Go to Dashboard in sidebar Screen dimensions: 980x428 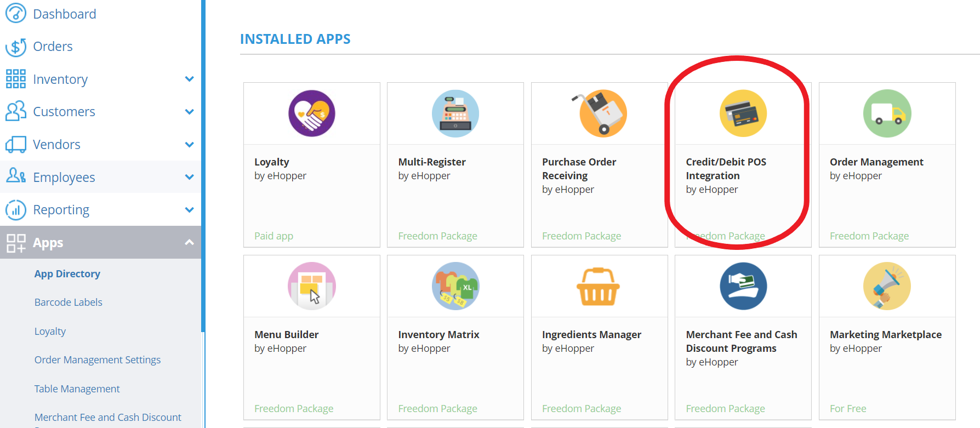(65, 14)
